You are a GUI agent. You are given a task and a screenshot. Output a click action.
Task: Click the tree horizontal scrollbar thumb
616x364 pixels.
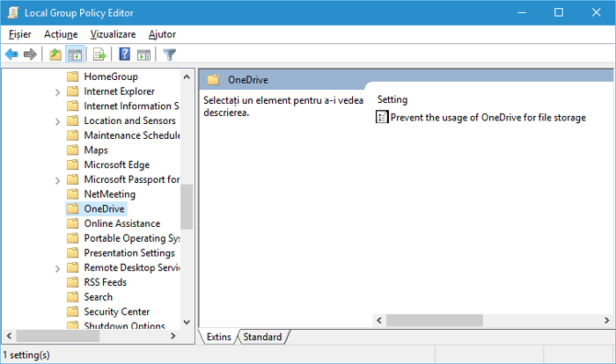pos(58,336)
